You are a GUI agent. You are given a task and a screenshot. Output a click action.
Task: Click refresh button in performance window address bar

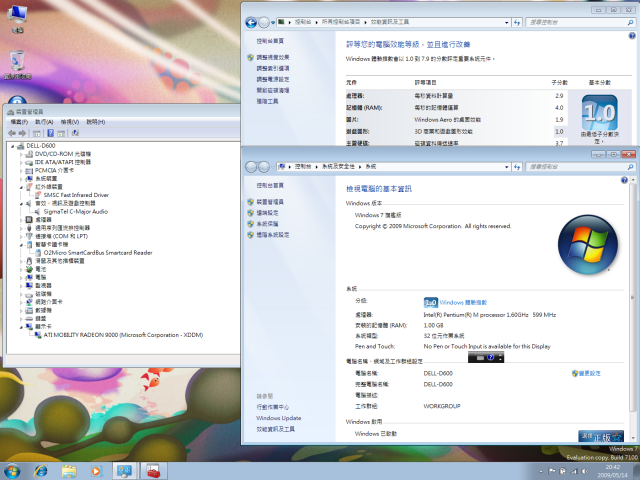click(517, 22)
